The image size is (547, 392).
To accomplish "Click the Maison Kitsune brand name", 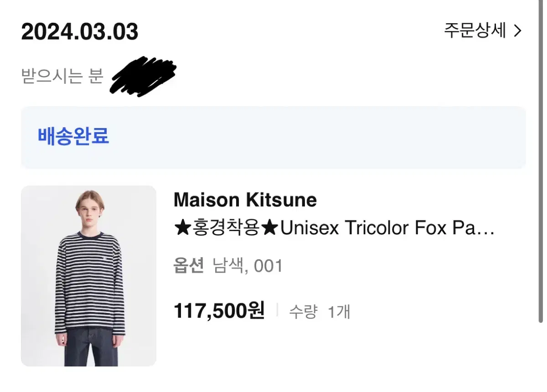I will tap(245, 200).
